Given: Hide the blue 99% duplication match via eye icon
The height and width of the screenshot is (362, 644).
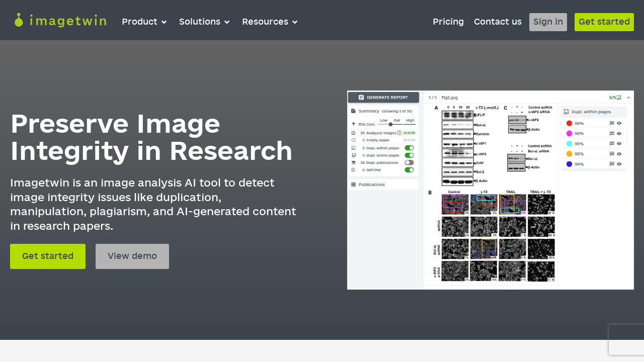Looking at the screenshot, I should point(619,164).
